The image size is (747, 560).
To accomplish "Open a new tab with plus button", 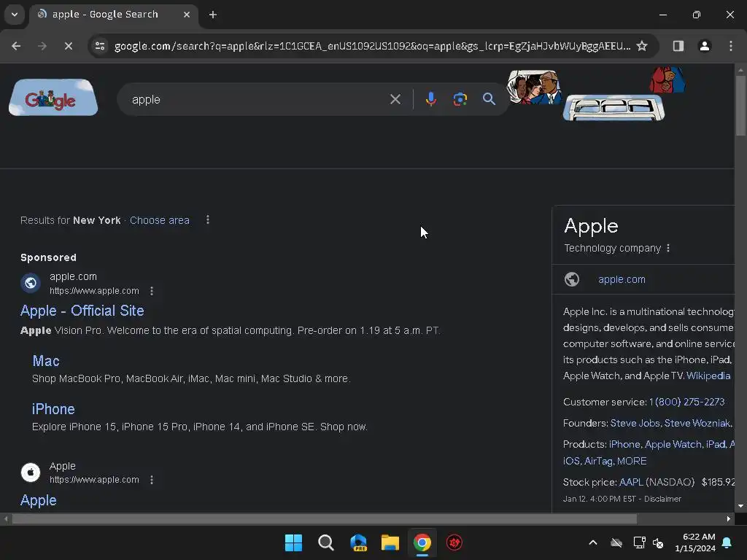I will [213, 15].
